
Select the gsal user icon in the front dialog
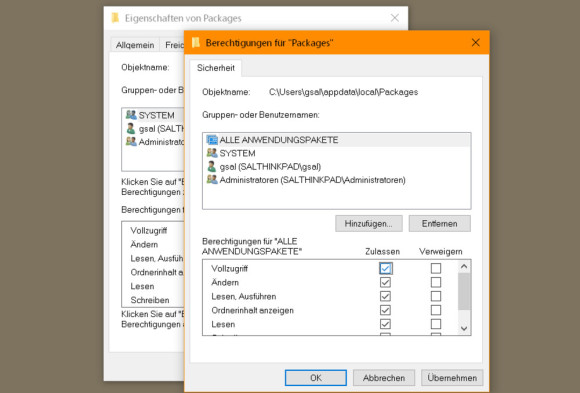pyautogui.click(x=212, y=166)
